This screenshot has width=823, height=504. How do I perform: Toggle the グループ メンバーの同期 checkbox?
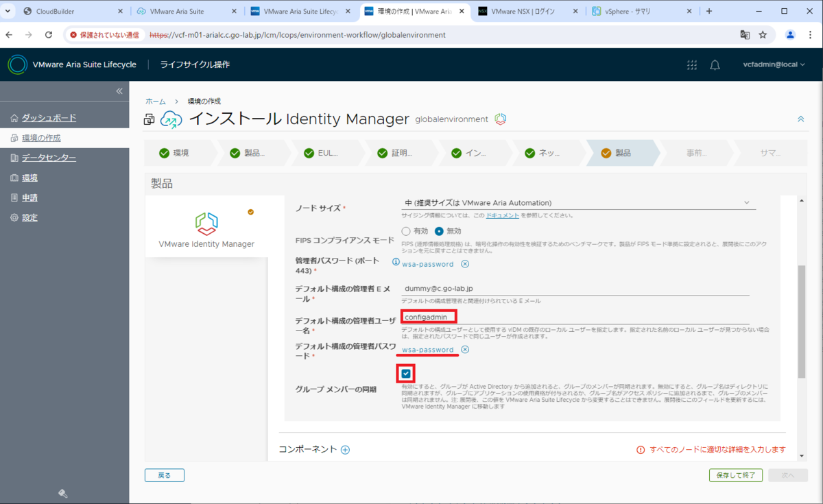tap(406, 374)
